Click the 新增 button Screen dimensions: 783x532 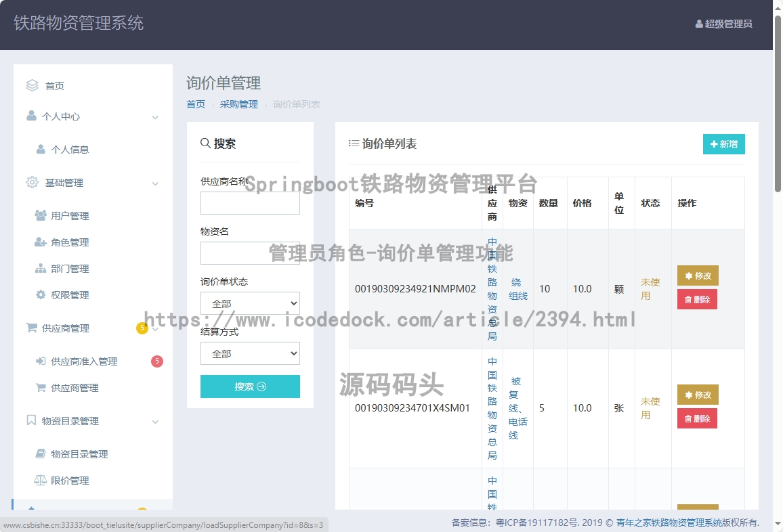(x=723, y=144)
